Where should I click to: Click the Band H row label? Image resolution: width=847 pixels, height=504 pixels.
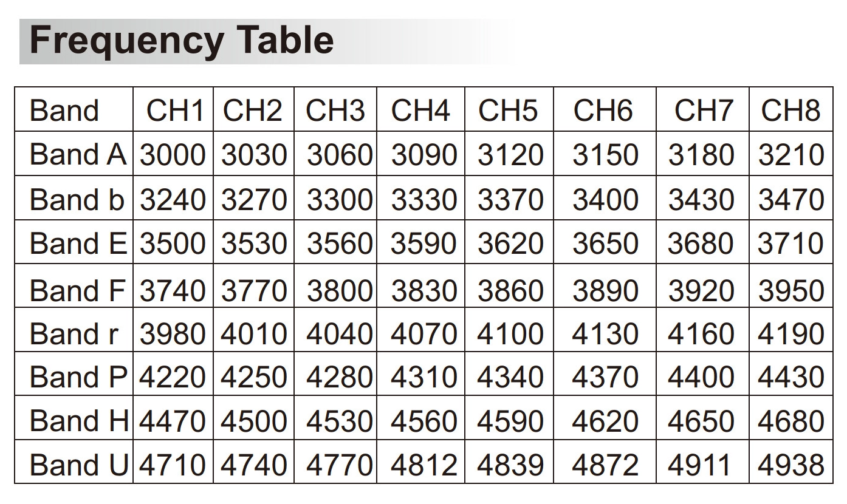[78, 421]
